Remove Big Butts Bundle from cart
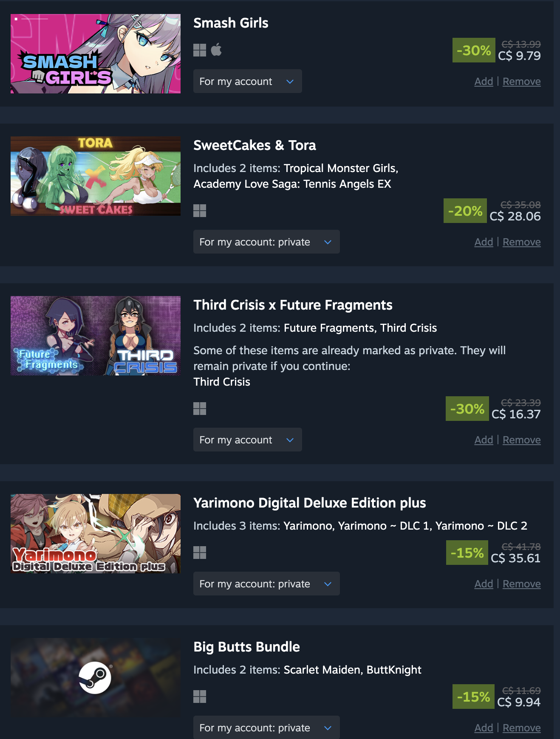The height and width of the screenshot is (739, 560). click(522, 728)
